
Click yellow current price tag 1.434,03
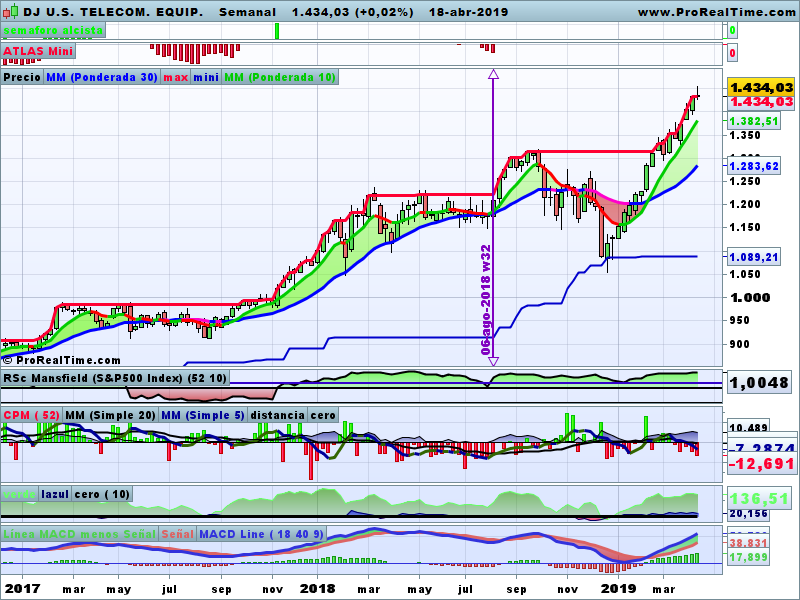coord(761,88)
